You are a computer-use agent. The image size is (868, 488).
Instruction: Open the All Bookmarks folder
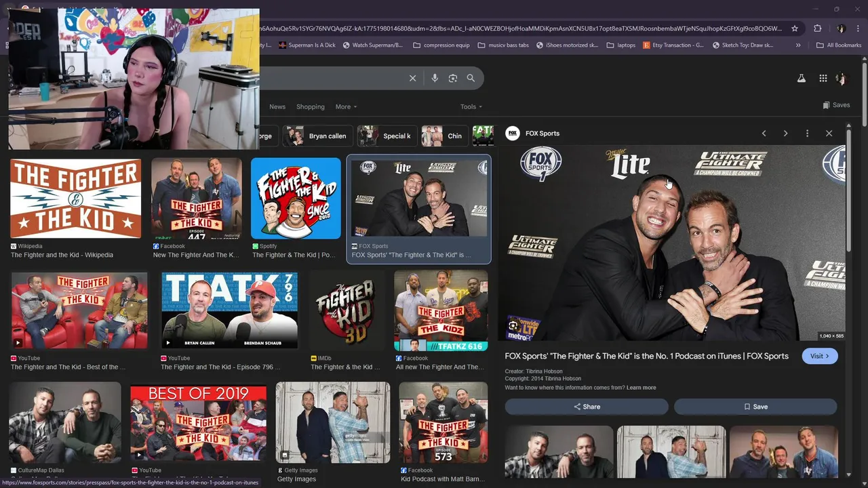tap(839, 45)
